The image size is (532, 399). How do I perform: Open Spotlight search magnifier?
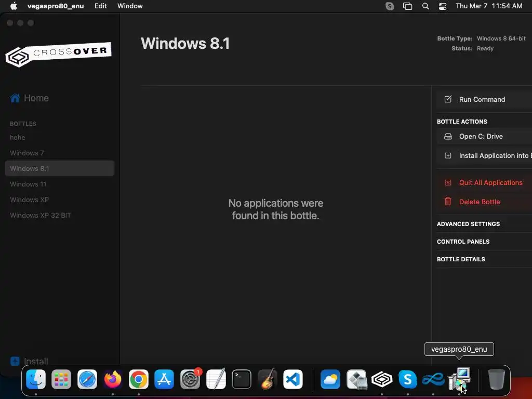[x=425, y=6]
